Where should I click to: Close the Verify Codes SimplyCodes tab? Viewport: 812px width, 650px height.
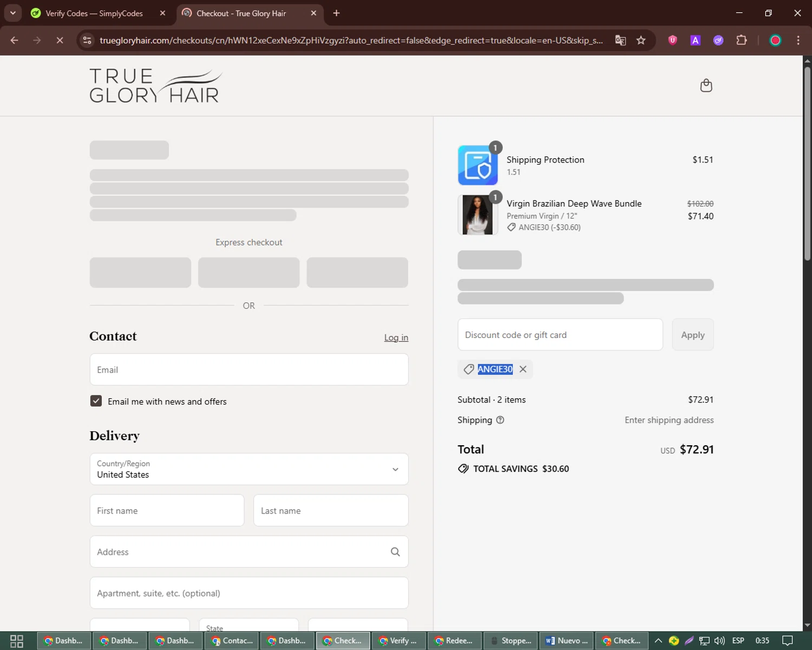(162, 13)
